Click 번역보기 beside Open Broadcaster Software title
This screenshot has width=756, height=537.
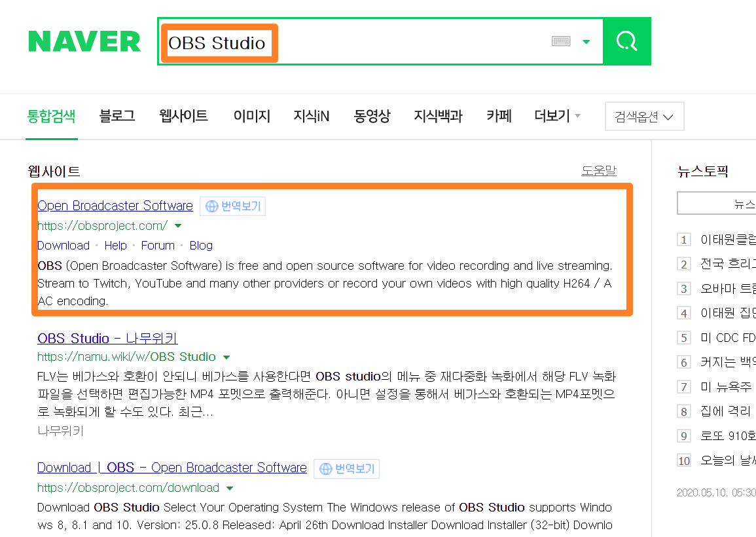click(x=233, y=206)
